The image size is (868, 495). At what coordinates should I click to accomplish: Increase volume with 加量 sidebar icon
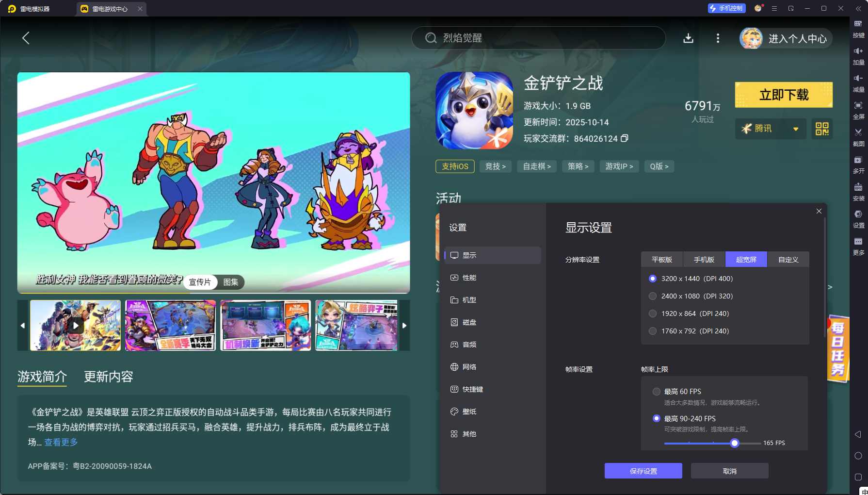pos(858,56)
